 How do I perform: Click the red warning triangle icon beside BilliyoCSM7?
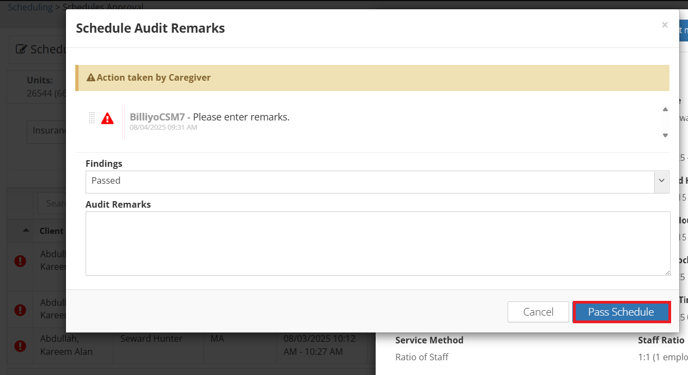(x=108, y=118)
